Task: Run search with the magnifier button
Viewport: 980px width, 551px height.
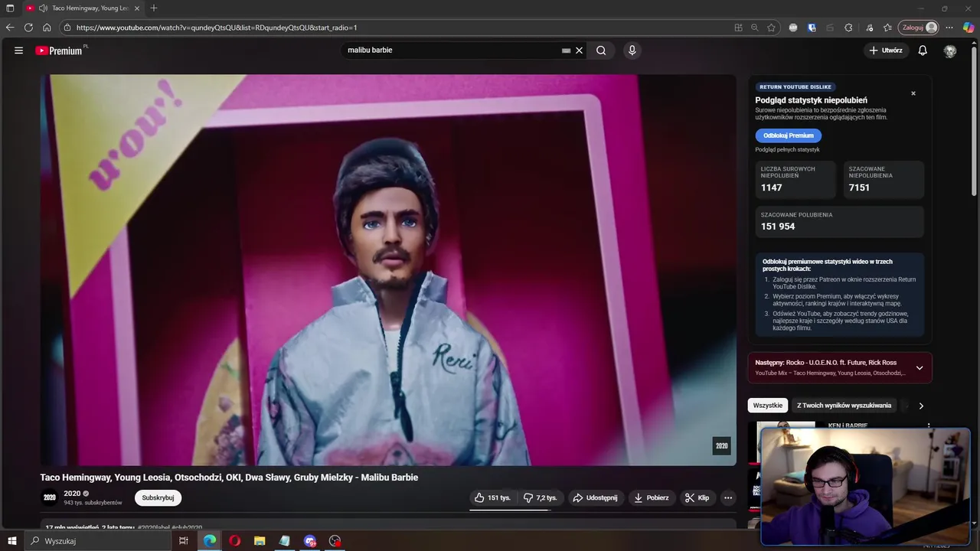Action: click(601, 51)
